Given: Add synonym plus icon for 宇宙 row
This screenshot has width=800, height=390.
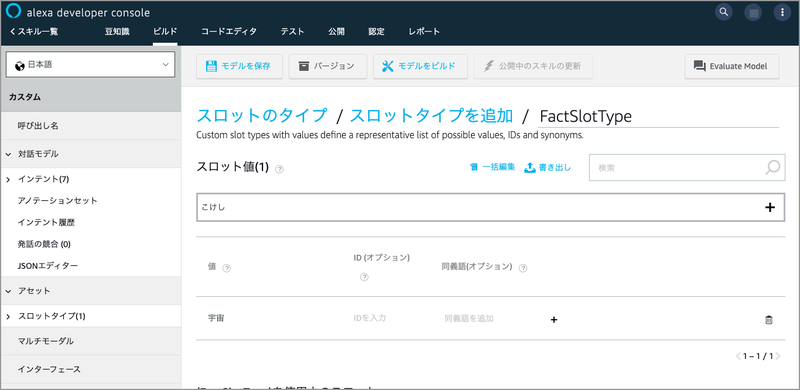Looking at the screenshot, I should point(554,320).
